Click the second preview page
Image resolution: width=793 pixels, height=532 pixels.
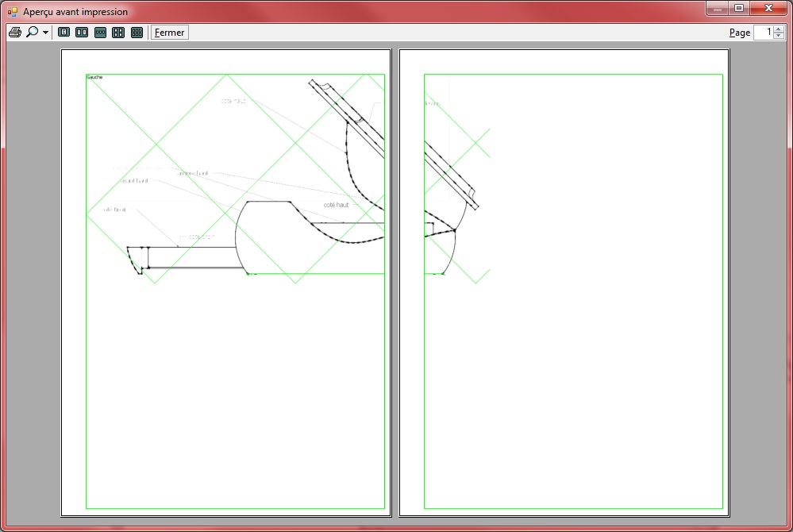[564, 283]
